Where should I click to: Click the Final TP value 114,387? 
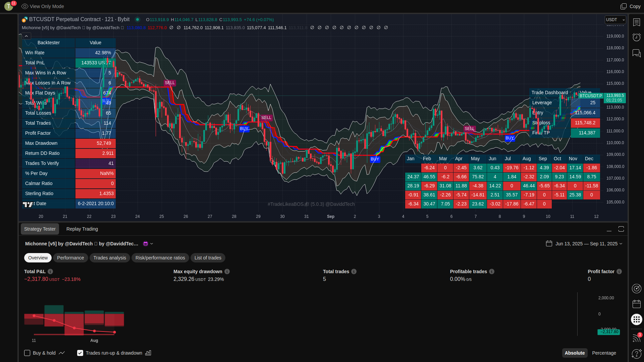pyautogui.click(x=585, y=133)
